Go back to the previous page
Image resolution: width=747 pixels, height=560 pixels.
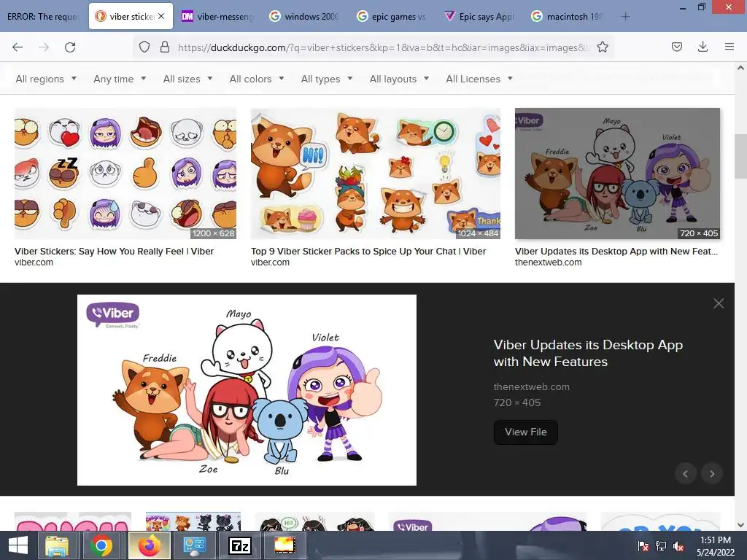click(18, 47)
